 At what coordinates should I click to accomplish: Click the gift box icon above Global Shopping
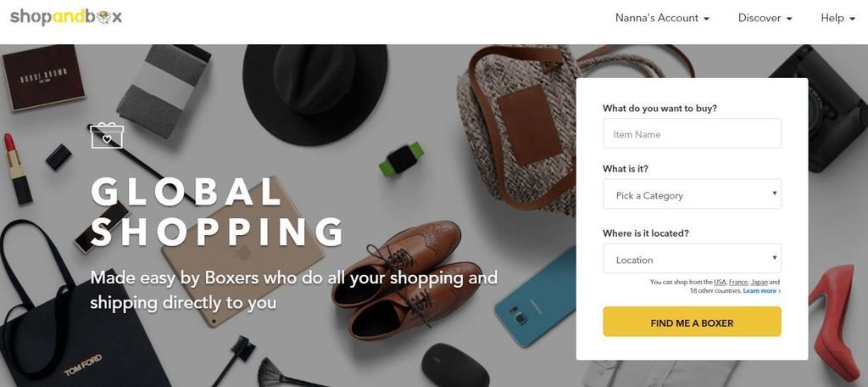coord(107,137)
